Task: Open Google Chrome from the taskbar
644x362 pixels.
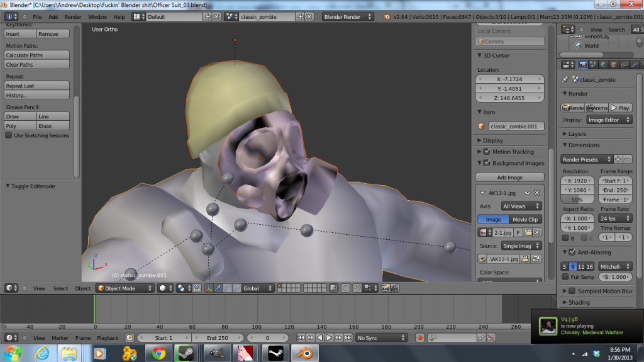Action: point(159,353)
